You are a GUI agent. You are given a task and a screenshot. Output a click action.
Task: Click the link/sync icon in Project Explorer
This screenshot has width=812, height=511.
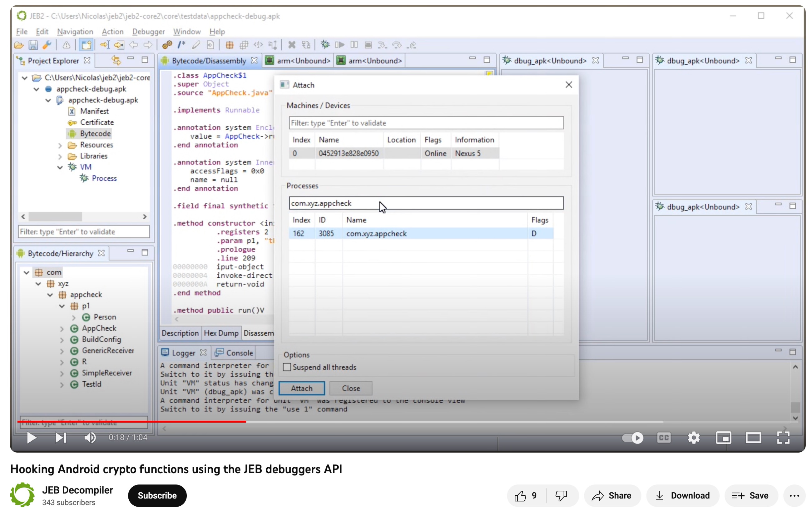tap(116, 60)
